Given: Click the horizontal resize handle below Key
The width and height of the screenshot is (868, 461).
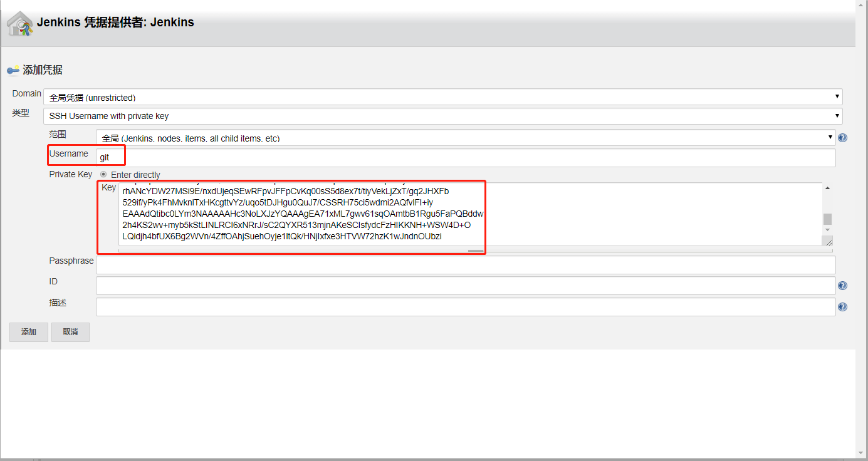Looking at the screenshot, I should coord(476,251).
